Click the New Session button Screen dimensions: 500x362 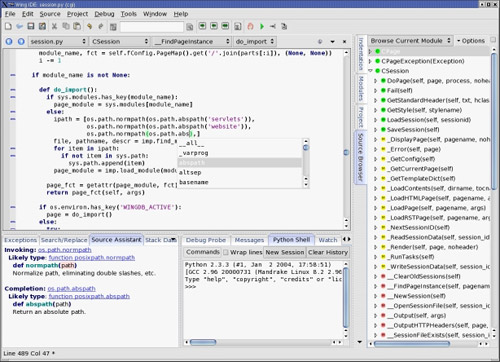(x=285, y=252)
